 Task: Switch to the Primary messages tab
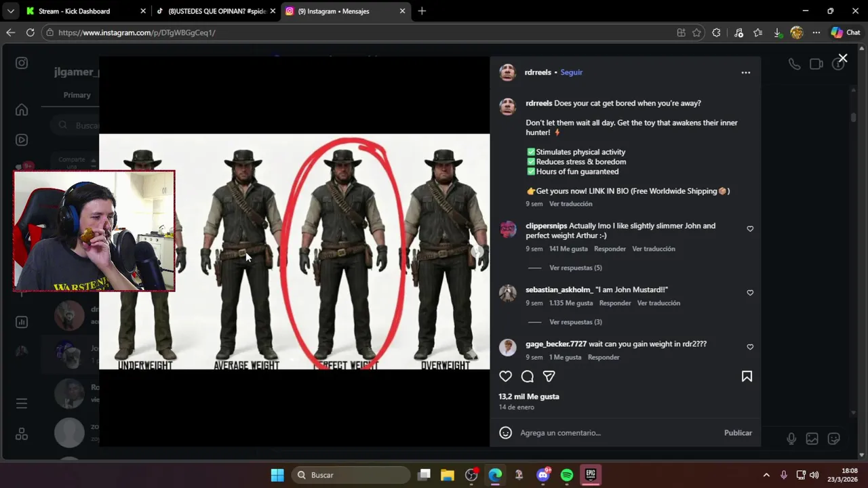pyautogui.click(x=77, y=95)
